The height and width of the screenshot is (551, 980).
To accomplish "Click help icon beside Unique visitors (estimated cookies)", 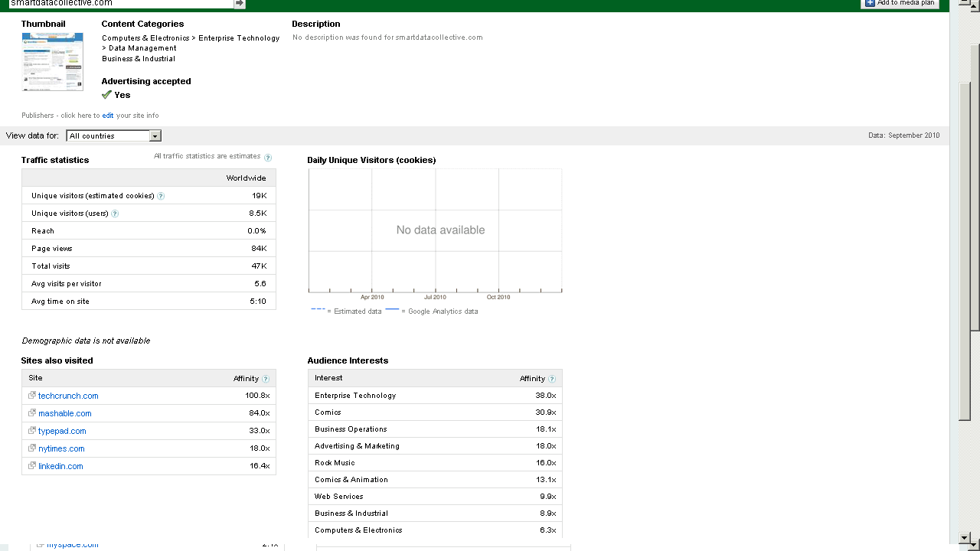I will coord(161,196).
